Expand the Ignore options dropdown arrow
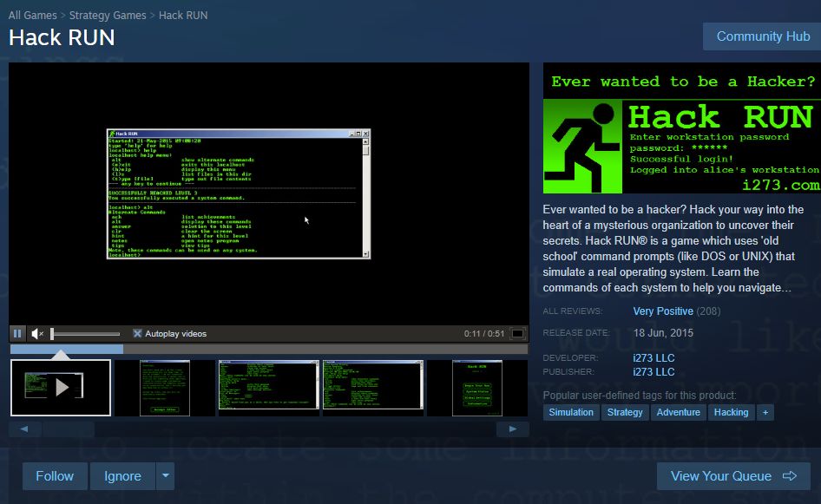 coord(165,476)
